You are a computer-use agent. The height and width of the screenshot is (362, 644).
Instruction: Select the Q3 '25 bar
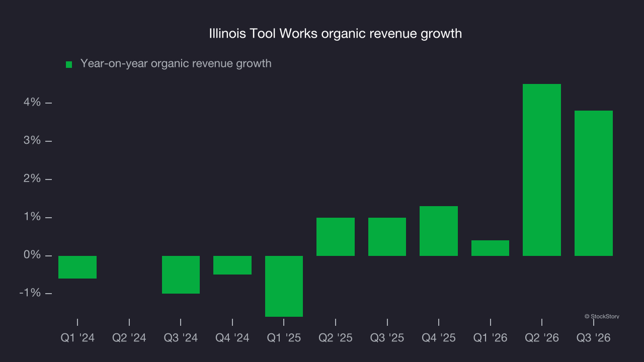point(387,237)
